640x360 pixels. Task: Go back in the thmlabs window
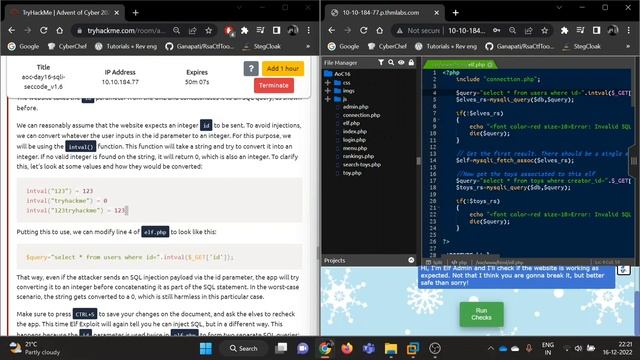pyautogui.click(x=331, y=31)
